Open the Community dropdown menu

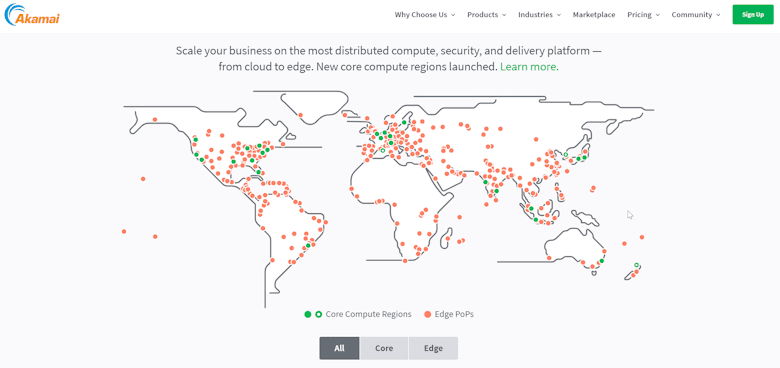click(696, 14)
